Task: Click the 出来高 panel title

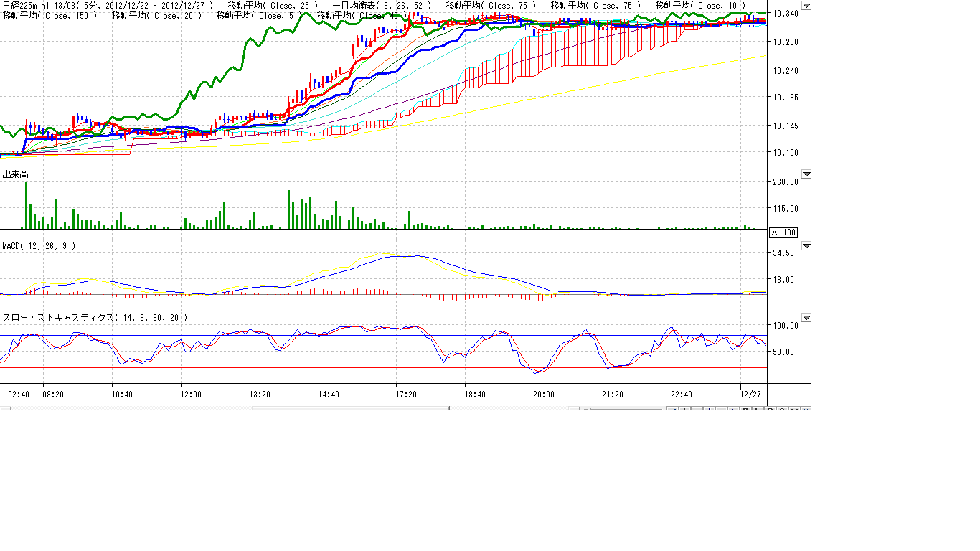Action: [x=15, y=174]
